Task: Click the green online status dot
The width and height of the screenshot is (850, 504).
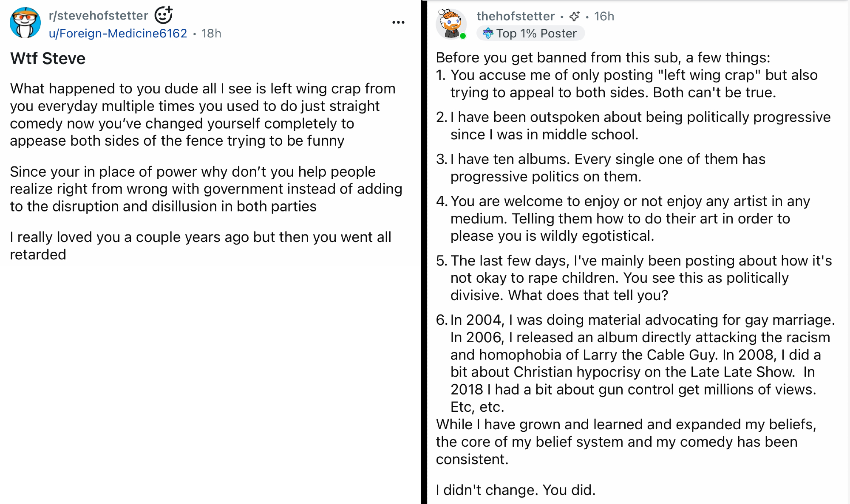Action: 463,36
